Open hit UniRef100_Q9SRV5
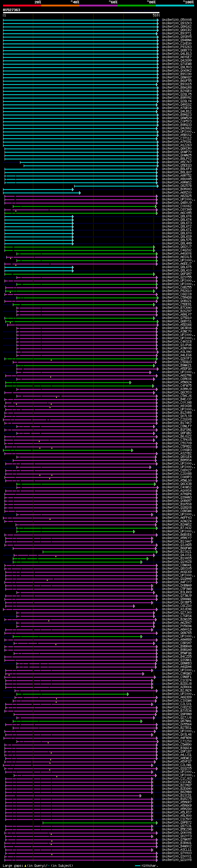 tap(177, 37)
